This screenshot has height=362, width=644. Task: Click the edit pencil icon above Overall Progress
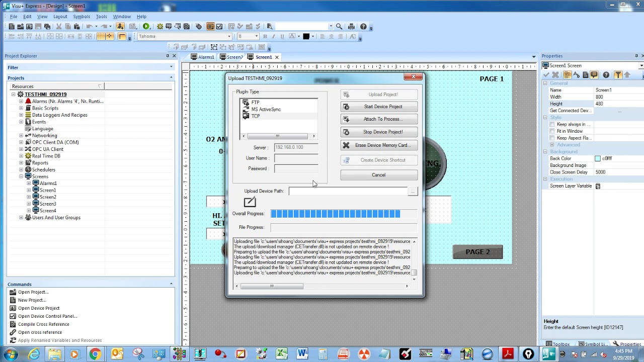coord(250,202)
